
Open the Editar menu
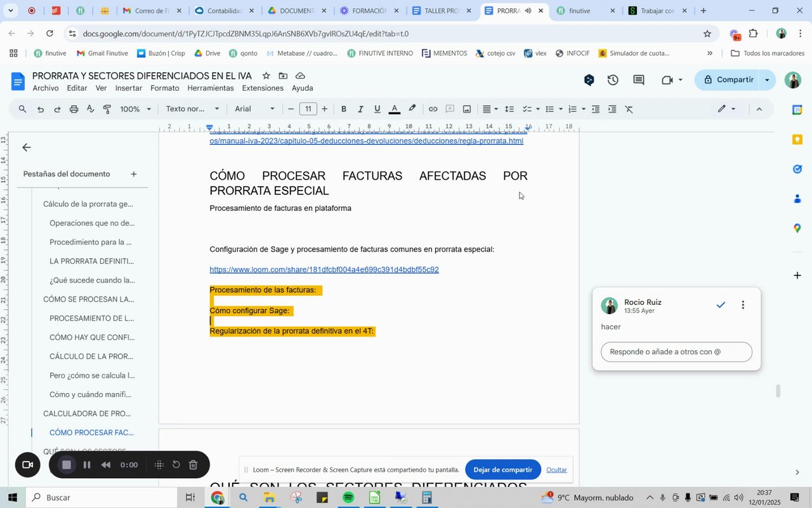click(x=77, y=88)
